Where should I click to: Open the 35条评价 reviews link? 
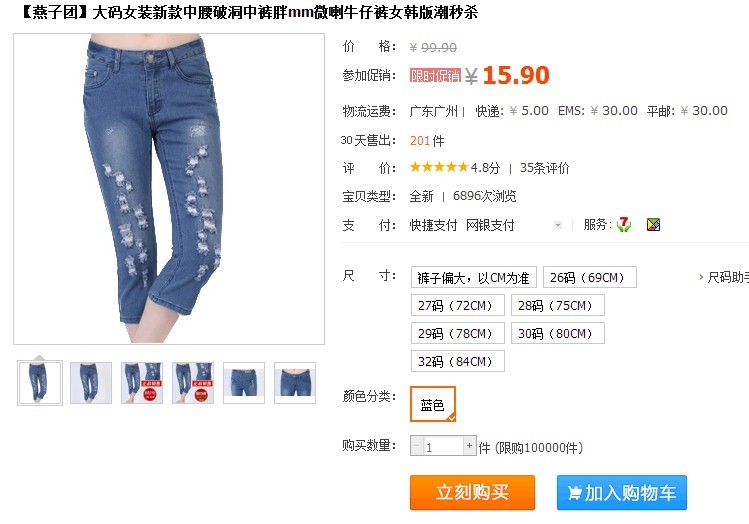click(x=544, y=168)
